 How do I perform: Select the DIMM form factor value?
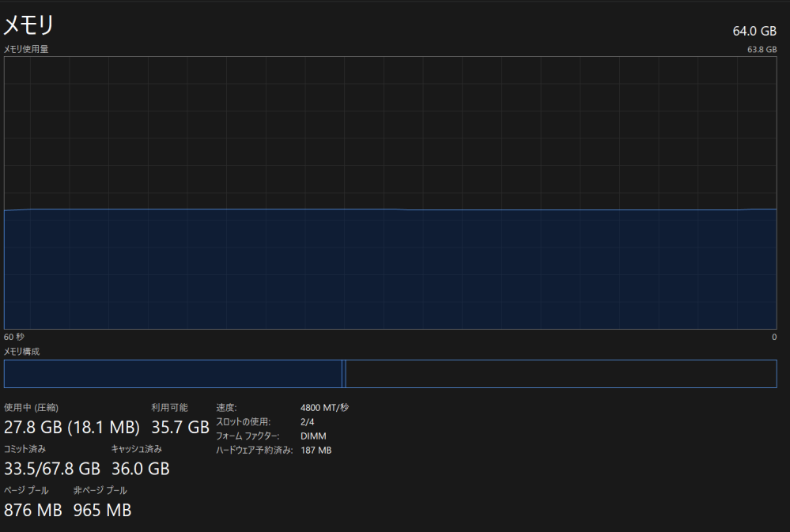(x=313, y=436)
